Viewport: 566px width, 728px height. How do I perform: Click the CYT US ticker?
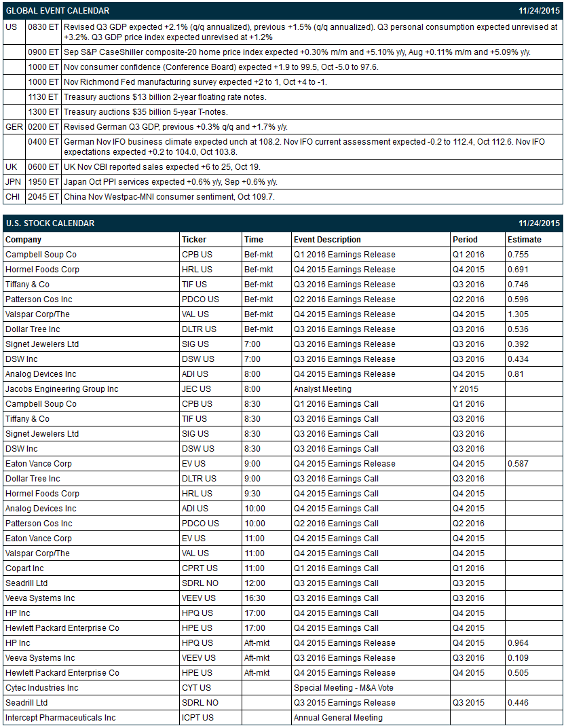click(x=196, y=688)
